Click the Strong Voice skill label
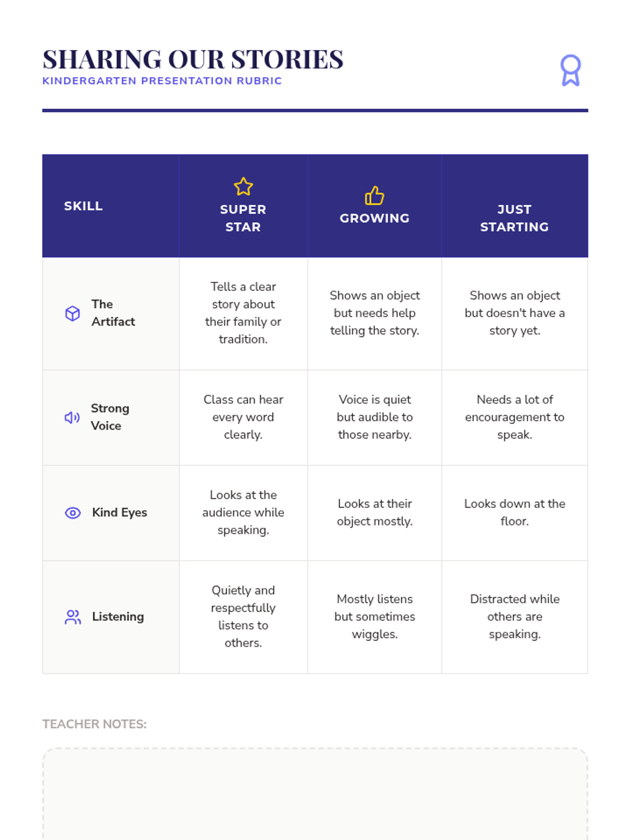This screenshot has width=630, height=840. point(110,417)
